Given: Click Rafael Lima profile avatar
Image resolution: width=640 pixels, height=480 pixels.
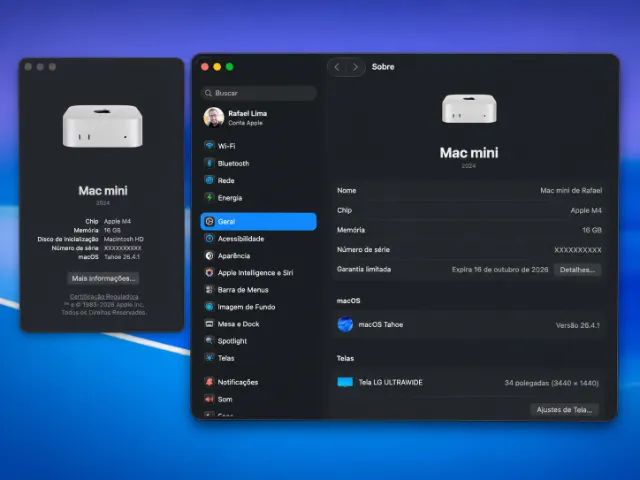Looking at the screenshot, I should click(x=214, y=118).
